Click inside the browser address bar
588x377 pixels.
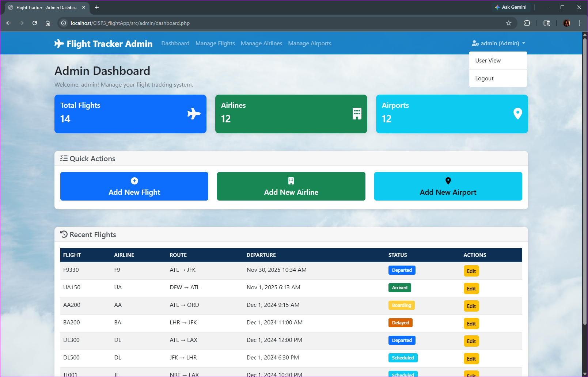pos(256,23)
